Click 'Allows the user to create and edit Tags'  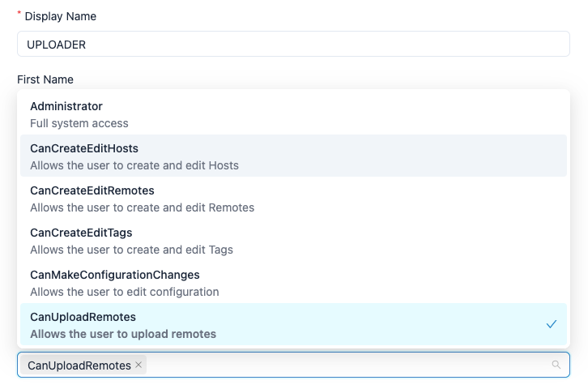(x=132, y=250)
